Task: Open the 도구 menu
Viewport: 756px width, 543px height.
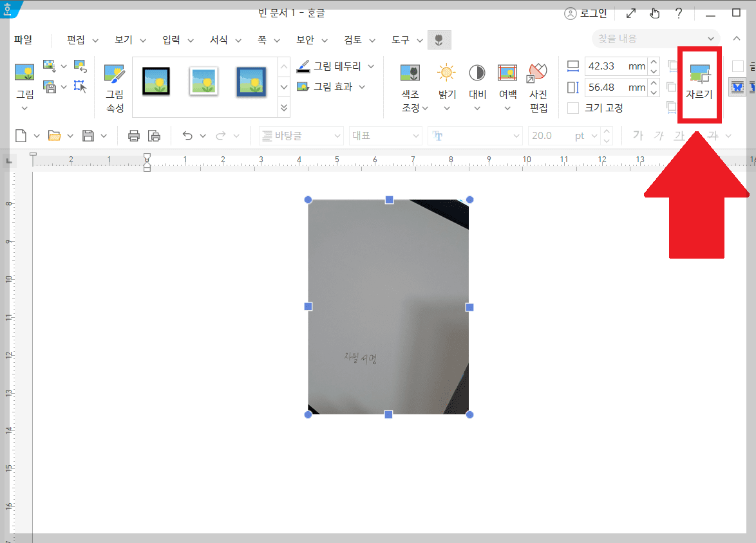Action: click(401, 39)
